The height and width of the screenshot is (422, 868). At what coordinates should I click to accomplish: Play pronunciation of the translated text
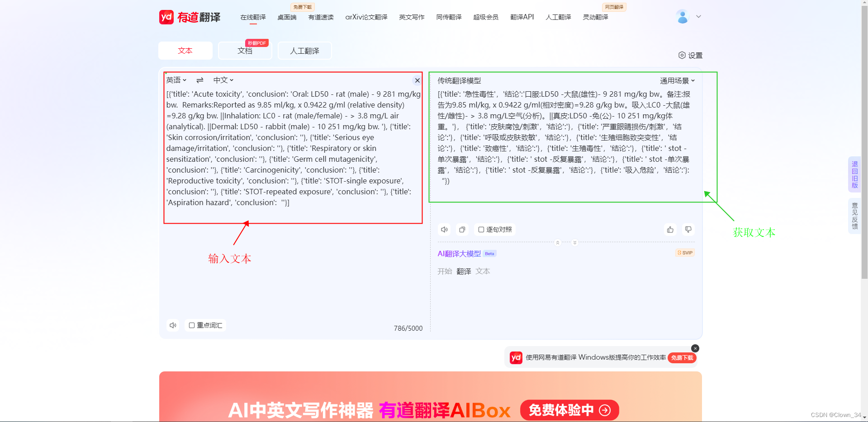coord(444,230)
